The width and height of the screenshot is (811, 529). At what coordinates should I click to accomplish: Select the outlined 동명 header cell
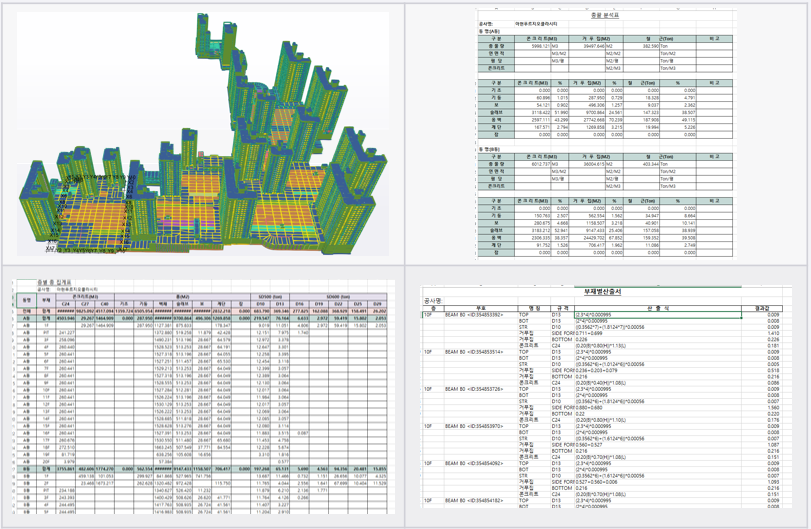click(x=26, y=300)
